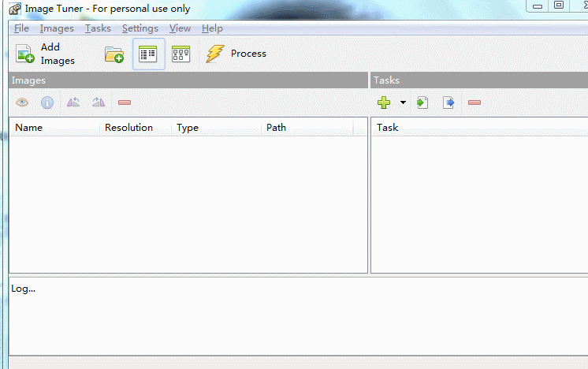
Task: Click the rotate left icon
Action: [x=73, y=102]
